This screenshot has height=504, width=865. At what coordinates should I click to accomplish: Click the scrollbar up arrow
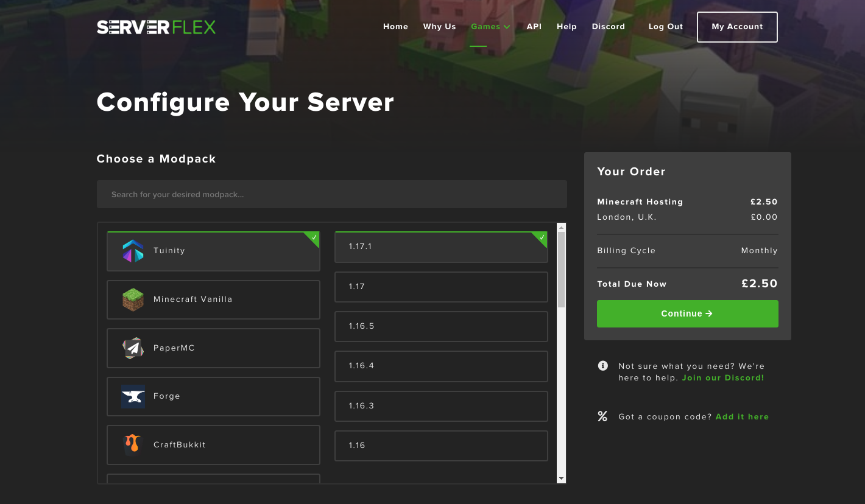(561, 227)
